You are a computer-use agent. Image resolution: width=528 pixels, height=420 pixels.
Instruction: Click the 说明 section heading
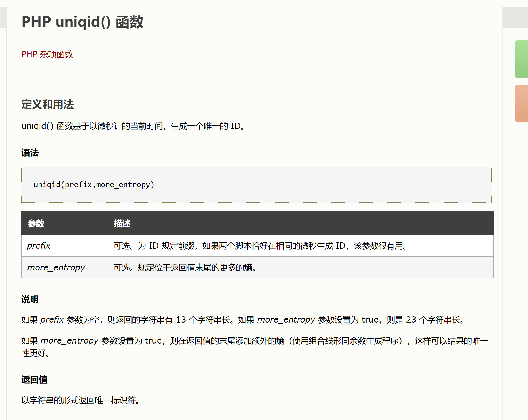tap(30, 299)
